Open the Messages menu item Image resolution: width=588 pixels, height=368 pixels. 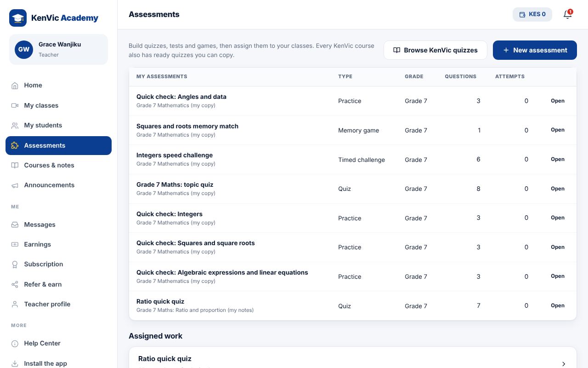click(58, 224)
